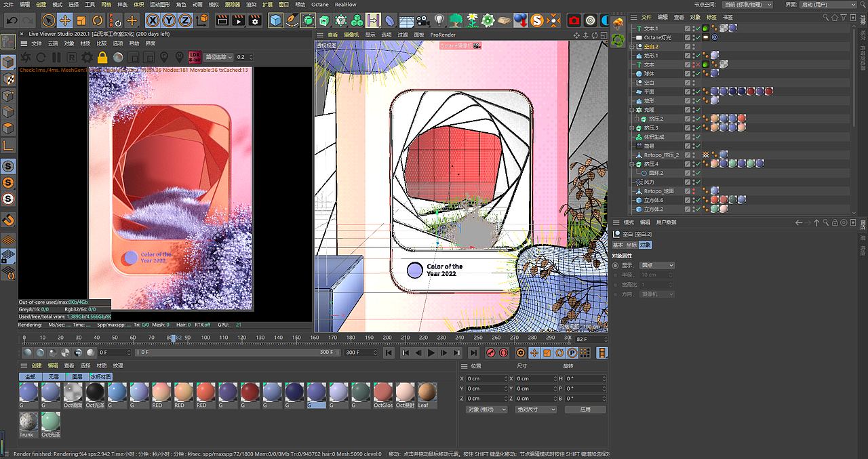Viewport: 868px width, 459px height.
Task: Open the camera objects icon
Action: [x=423, y=20]
